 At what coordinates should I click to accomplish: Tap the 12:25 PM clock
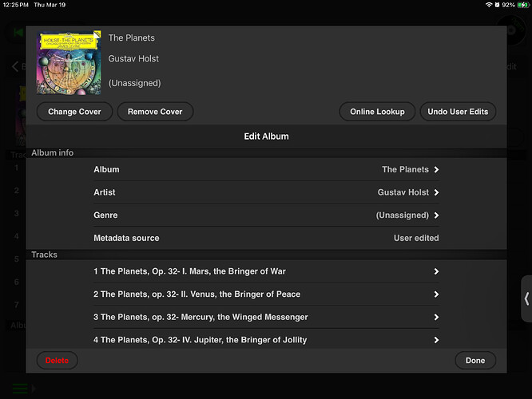(x=16, y=5)
